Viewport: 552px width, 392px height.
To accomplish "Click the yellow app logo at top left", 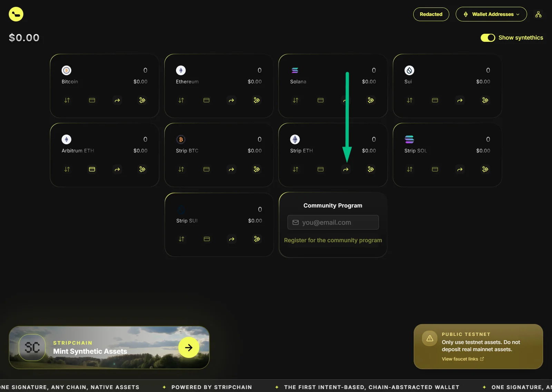I will [16, 14].
